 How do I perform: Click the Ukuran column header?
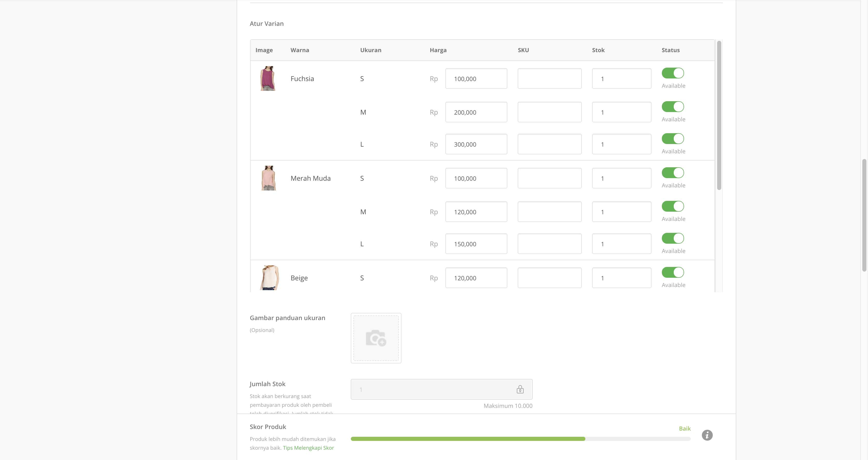[371, 50]
